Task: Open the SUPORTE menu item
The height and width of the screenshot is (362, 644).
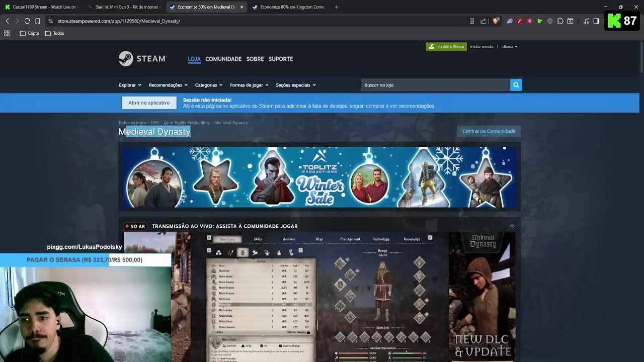Action: pyautogui.click(x=281, y=59)
